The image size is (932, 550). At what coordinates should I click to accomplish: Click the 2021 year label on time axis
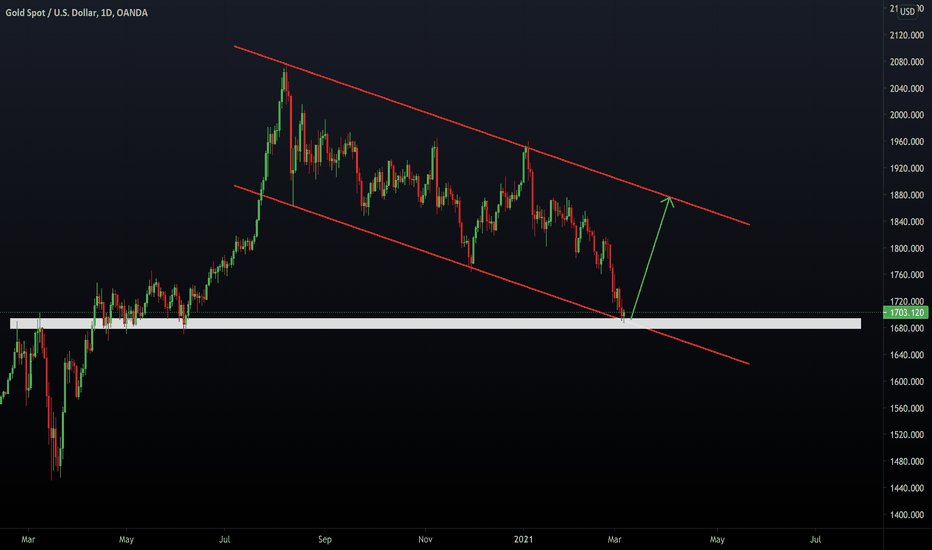pos(523,540)
